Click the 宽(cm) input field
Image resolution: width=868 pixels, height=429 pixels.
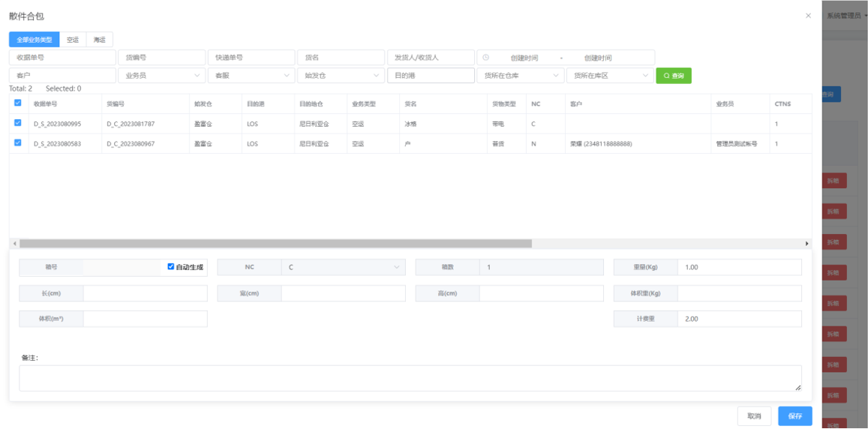coord(343,293)
